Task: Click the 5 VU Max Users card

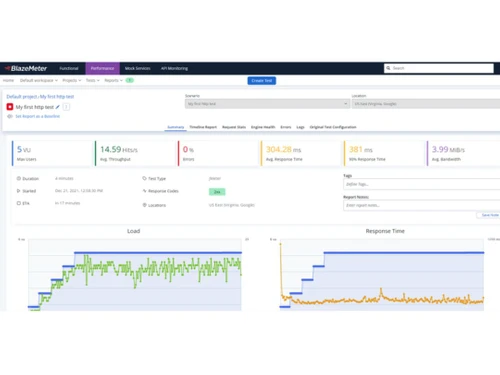Action: [52, 153]
